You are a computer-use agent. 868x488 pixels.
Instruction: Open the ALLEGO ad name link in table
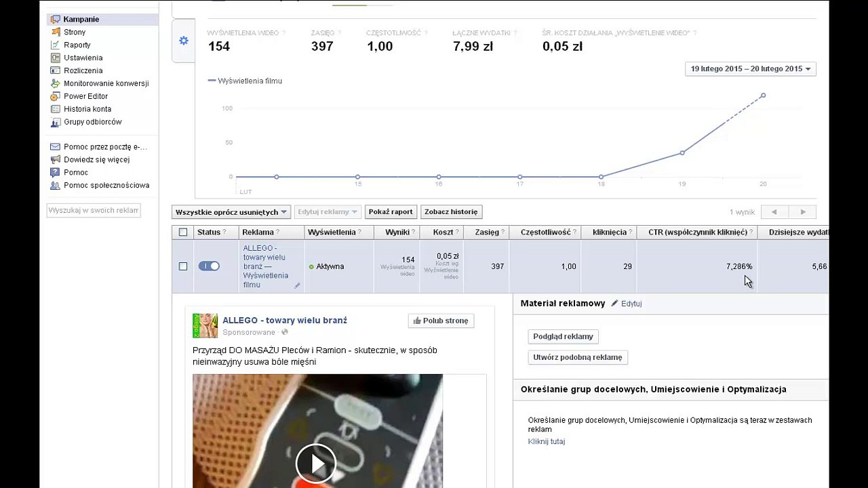[x=266, y=266]
